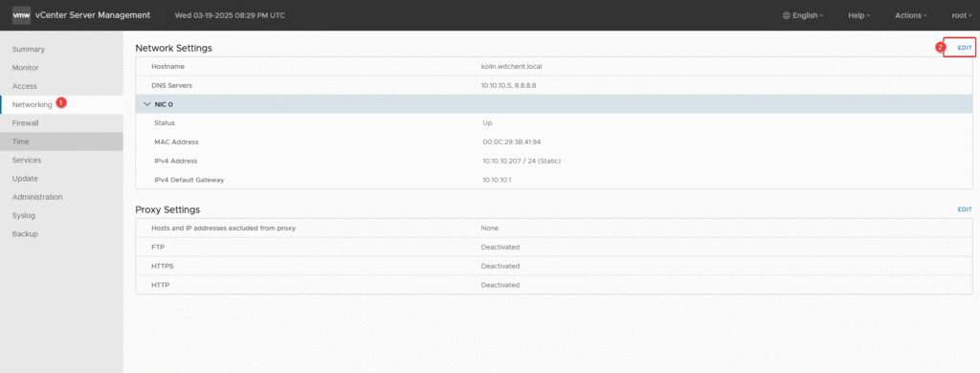Click the HTTP row label
Viewport: 980px width, 373px height.
pyautogui.click(x=160, y=285)
